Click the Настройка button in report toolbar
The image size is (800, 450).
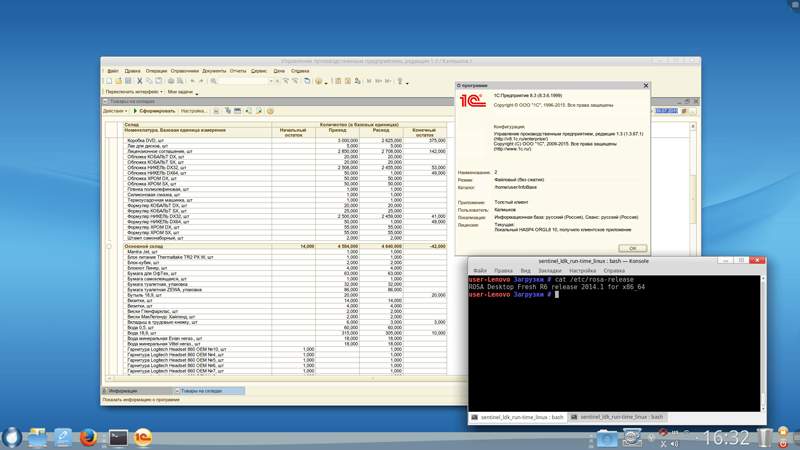194,111
